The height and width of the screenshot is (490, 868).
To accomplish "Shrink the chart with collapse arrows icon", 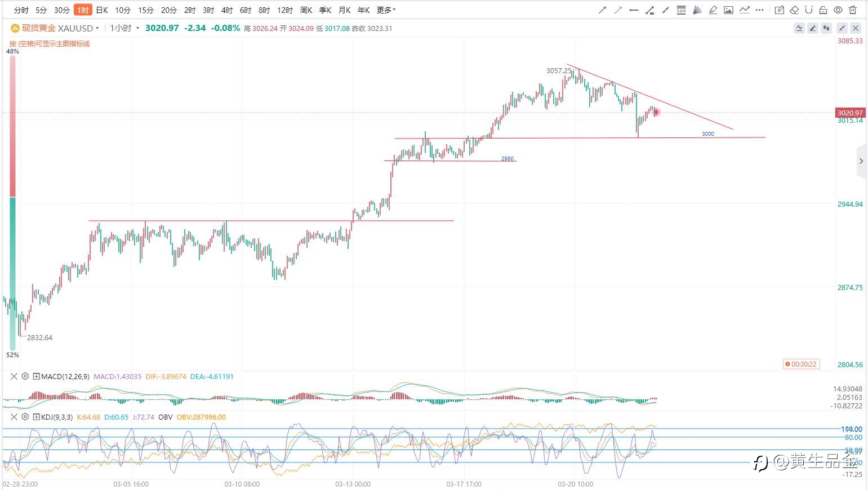I will (842, 28).
